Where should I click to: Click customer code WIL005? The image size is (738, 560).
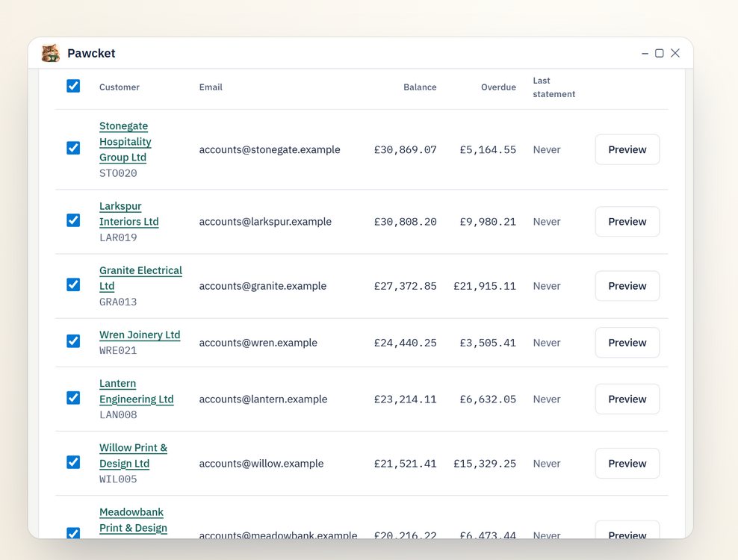[118, 479]
